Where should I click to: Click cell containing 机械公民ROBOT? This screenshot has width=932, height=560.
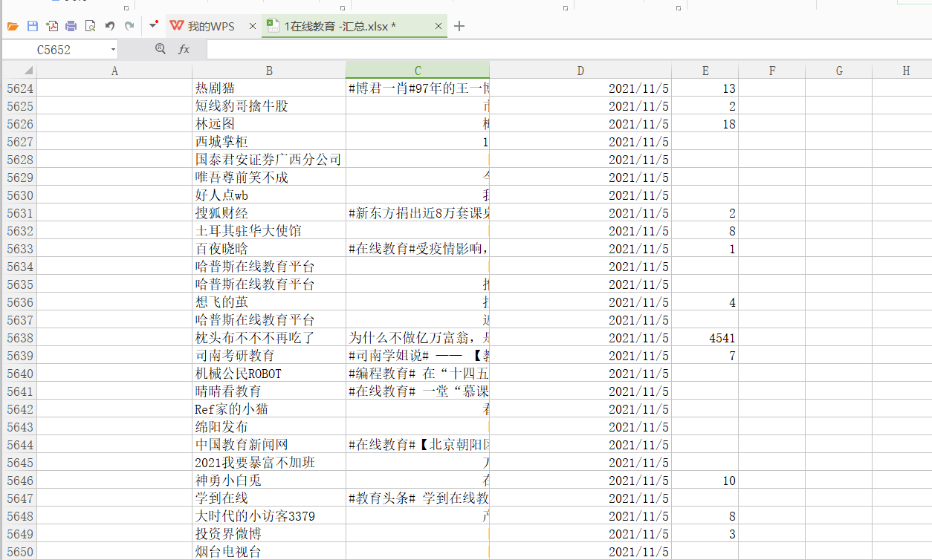(269, 374)
